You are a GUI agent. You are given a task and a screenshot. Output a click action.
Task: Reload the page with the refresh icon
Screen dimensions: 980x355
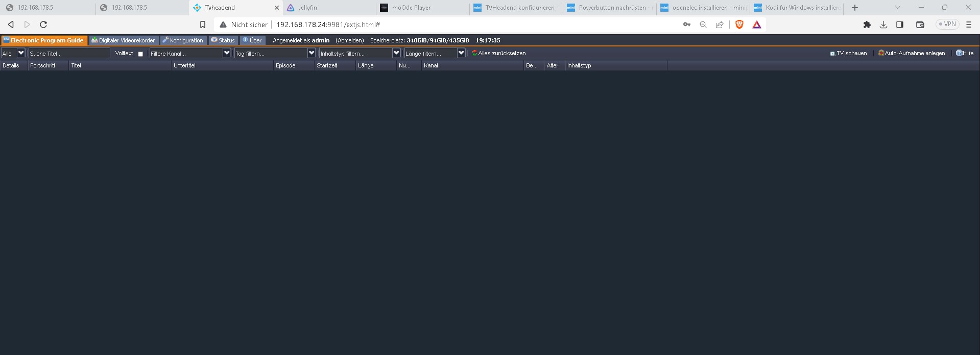tap(43, 25)
